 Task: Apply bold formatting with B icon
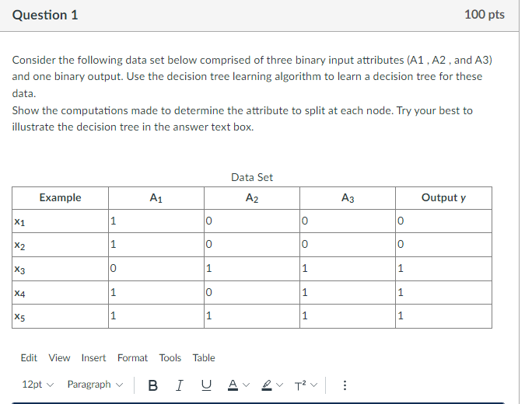(152, 385)
